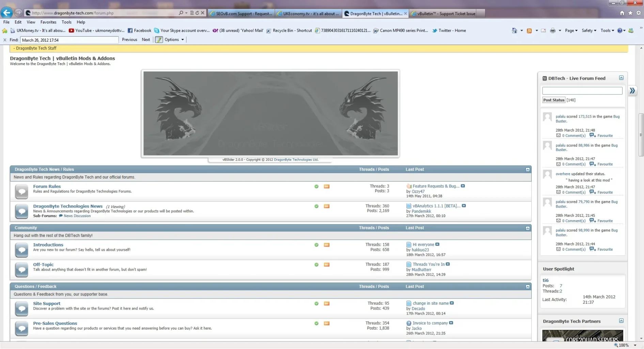The width and height of the screenshot is (644, 349).
Task: Click Find bar Next button
Action: click(x=146, y=40)
